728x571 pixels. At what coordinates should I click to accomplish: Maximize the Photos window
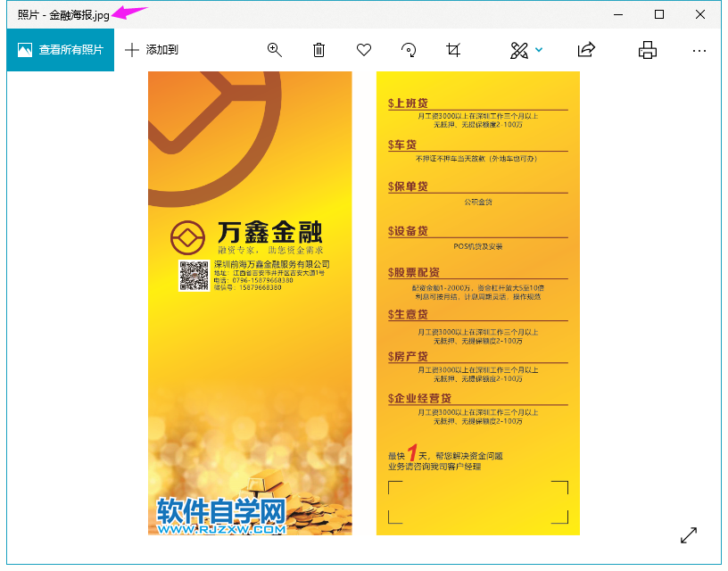point(658,14)
